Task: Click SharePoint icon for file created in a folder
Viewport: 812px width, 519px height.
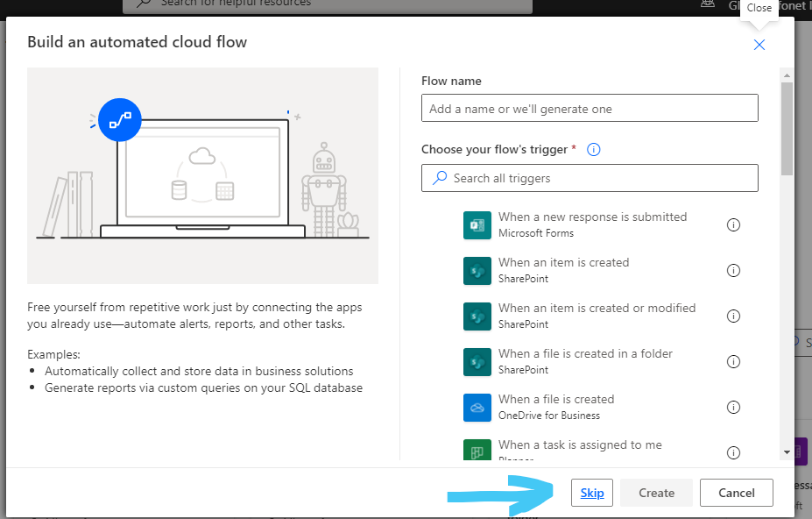Action: 477,362
